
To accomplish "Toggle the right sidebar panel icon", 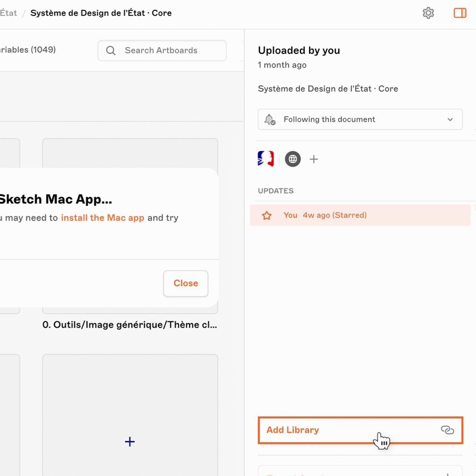I will pos(460,13).
